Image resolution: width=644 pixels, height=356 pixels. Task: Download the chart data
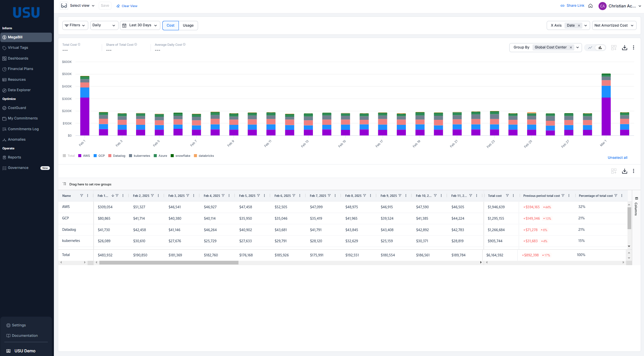[x=624, y=48]
